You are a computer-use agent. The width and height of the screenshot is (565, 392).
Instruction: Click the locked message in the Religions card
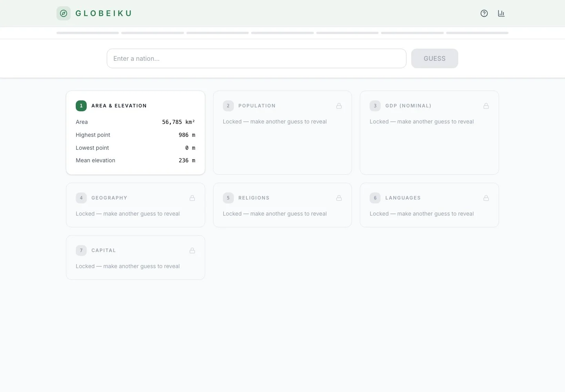pyautogui.click(x=275, y=214)
